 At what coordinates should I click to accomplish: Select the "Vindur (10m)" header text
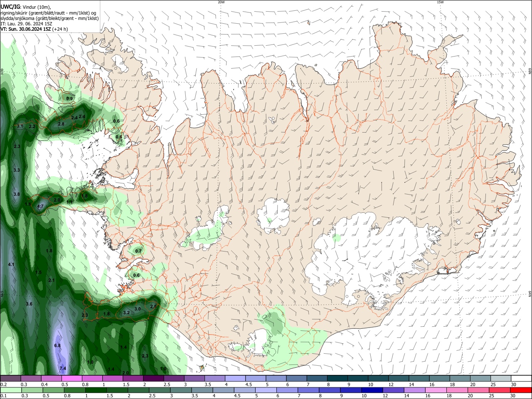click(x=36, y=7)
